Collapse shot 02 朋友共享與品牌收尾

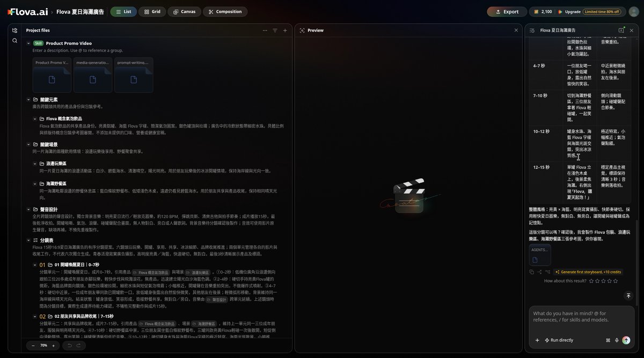(35, 317)
